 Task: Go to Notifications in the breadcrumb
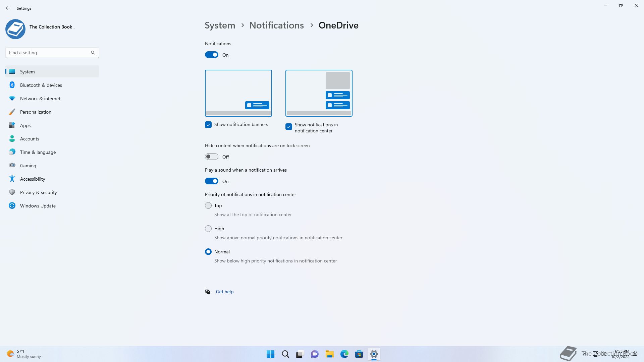[276, 25]
